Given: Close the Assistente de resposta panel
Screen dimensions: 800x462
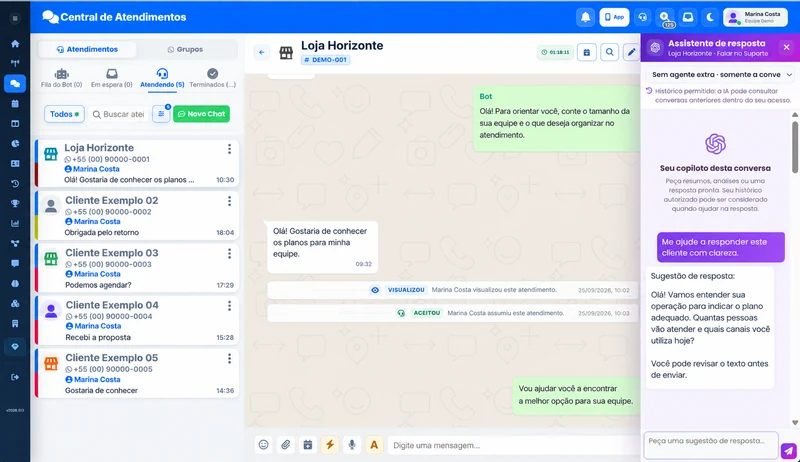Looking at the screenshot, I should pyautogui.click(x=786, y=47).
